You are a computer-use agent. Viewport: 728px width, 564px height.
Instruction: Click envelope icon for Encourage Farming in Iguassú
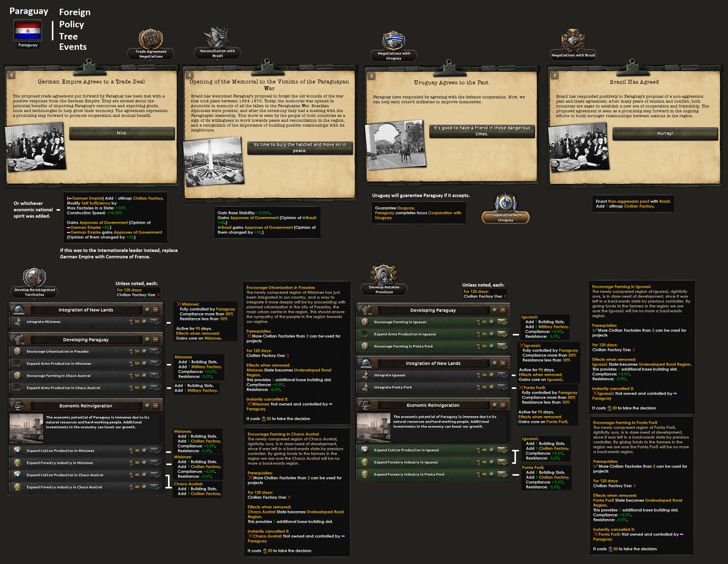coord(502,322)
